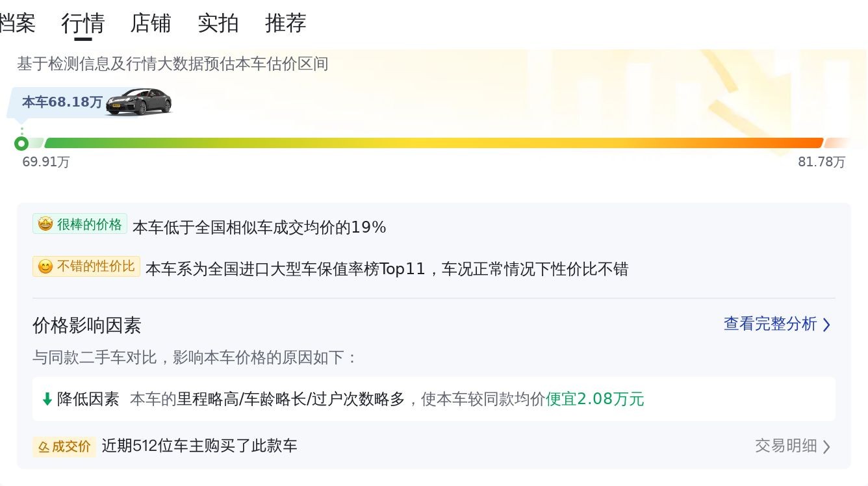Click the green 便宜2.08万元 text
The image size is (868, 486).
pos(594,399)
